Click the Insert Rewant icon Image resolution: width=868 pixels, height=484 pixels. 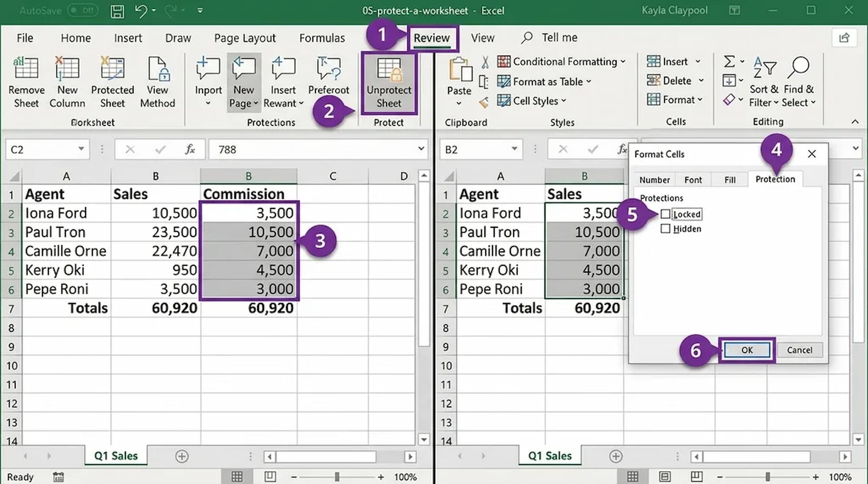tap(283, 69)
